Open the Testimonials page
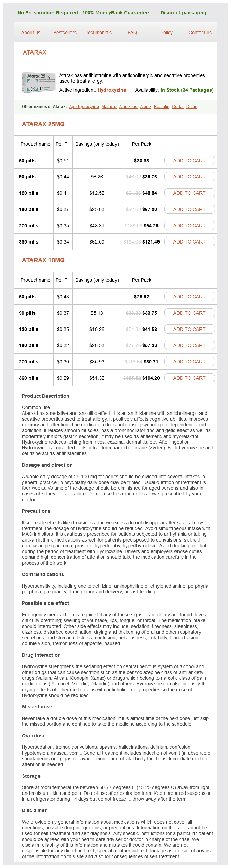This screenshot has width=231, height=868. [x=99, y=33]
